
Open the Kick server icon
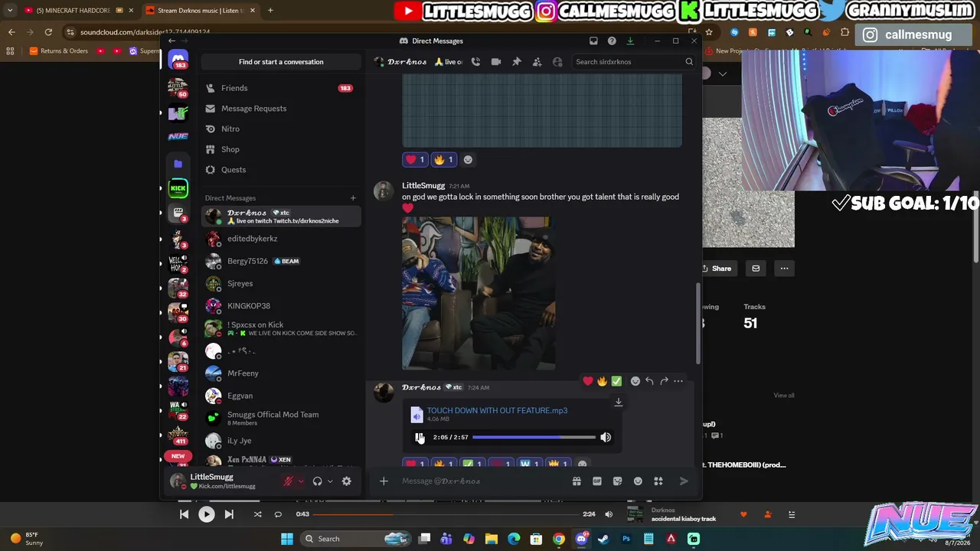click(178, 188)
